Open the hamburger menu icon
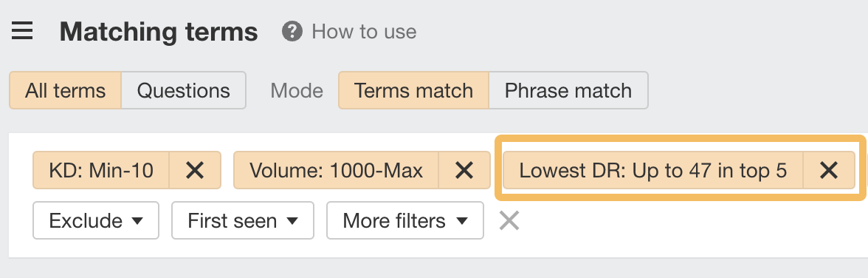This screenshot has width=868, height=278. [22, 31]
